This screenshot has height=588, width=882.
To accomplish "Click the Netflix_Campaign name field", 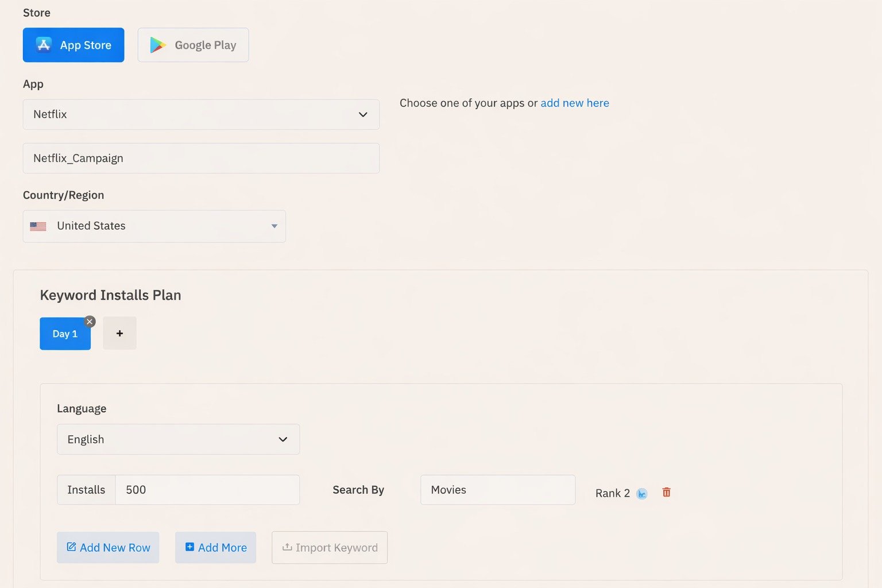I will (x=201, y=158).
